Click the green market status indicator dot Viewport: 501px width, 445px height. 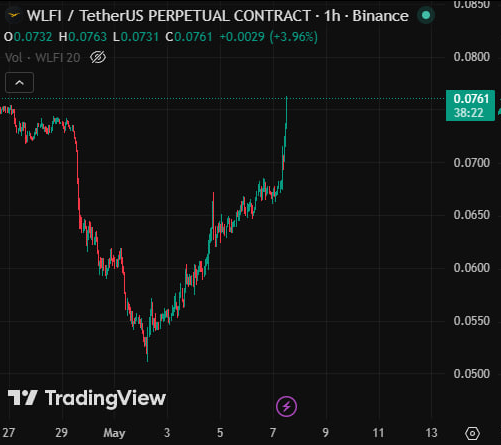click(x=426, y=15)
